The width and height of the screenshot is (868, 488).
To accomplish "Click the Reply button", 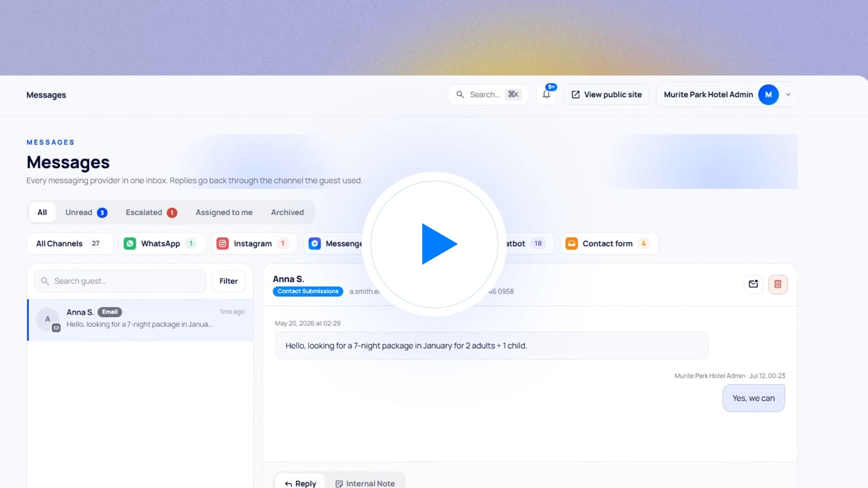I will tap(300, 483).
